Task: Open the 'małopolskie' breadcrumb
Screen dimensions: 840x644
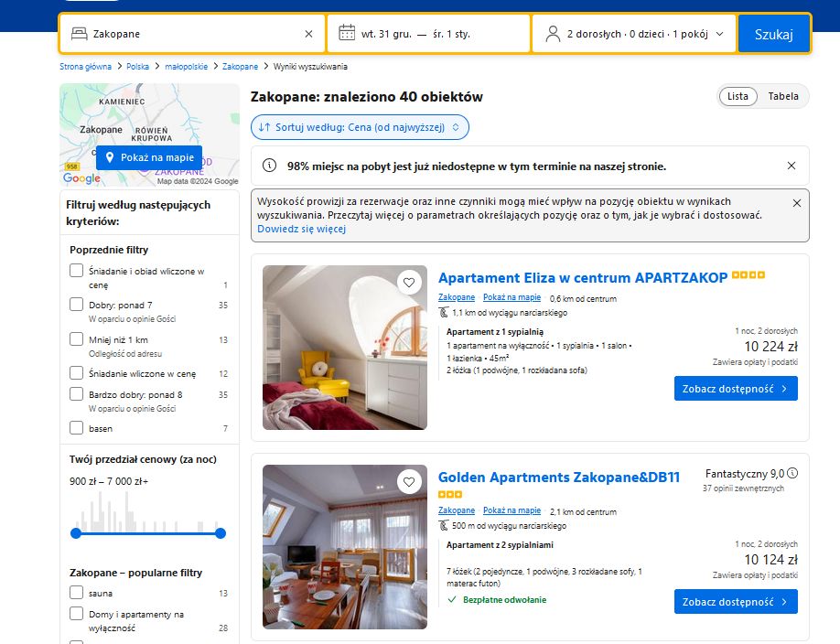Action: (x=186, y=67)
